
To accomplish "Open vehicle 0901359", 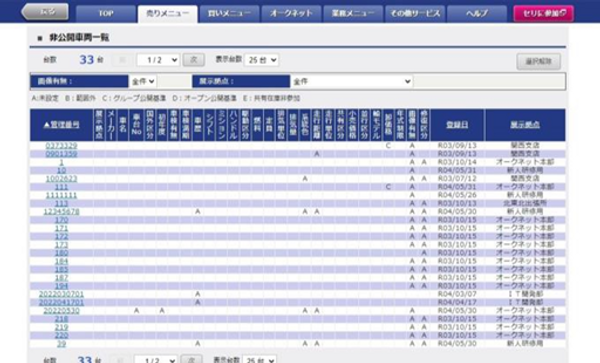I will pyautogui.click(x=61, y=154).
